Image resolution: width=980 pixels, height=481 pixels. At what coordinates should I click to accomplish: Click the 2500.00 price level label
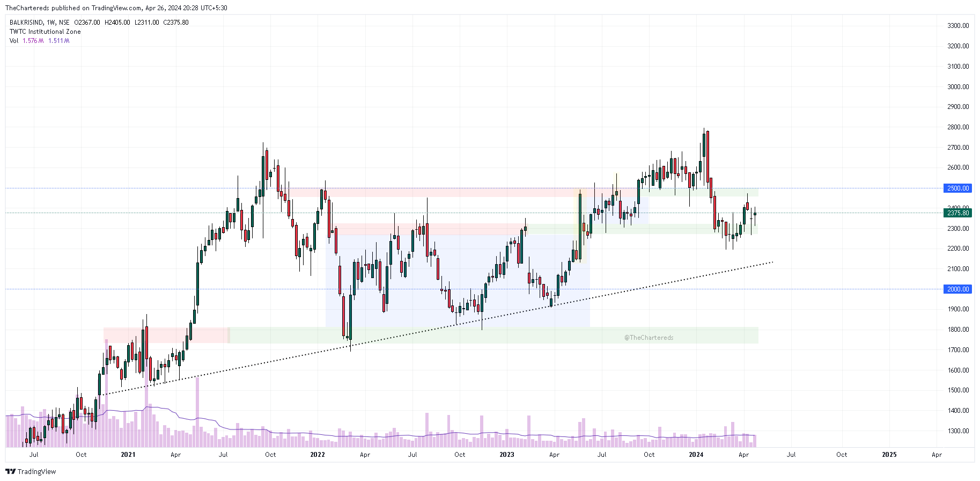point(957,188)
